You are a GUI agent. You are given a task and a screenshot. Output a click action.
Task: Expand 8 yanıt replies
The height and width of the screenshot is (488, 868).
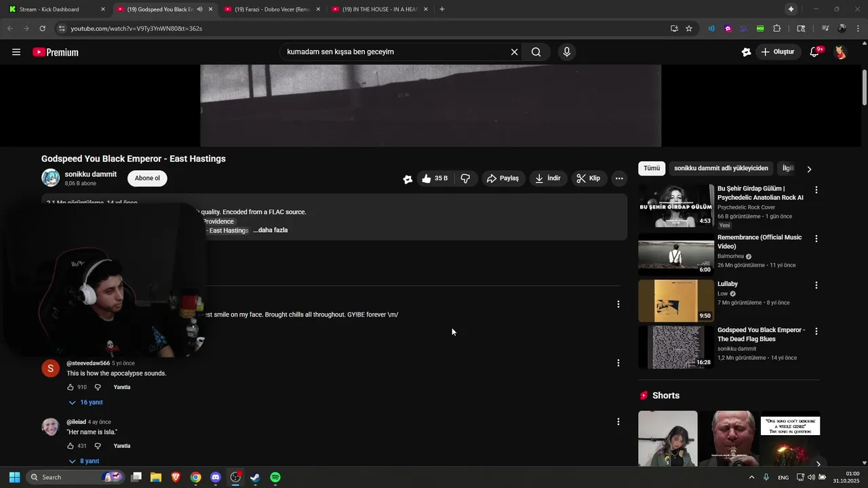pyautogui.click(x=84, y=461)
